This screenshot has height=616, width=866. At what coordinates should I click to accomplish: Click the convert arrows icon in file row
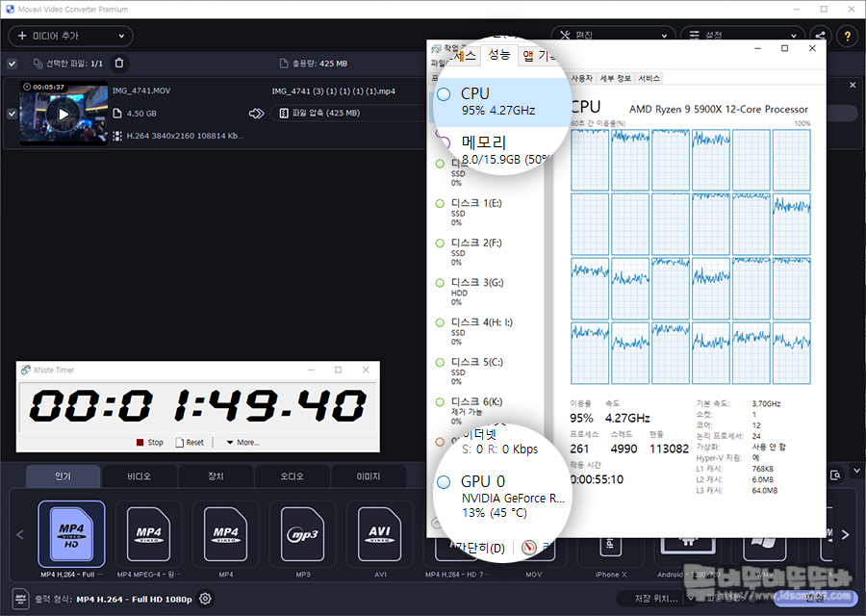(x=256, y=114)
